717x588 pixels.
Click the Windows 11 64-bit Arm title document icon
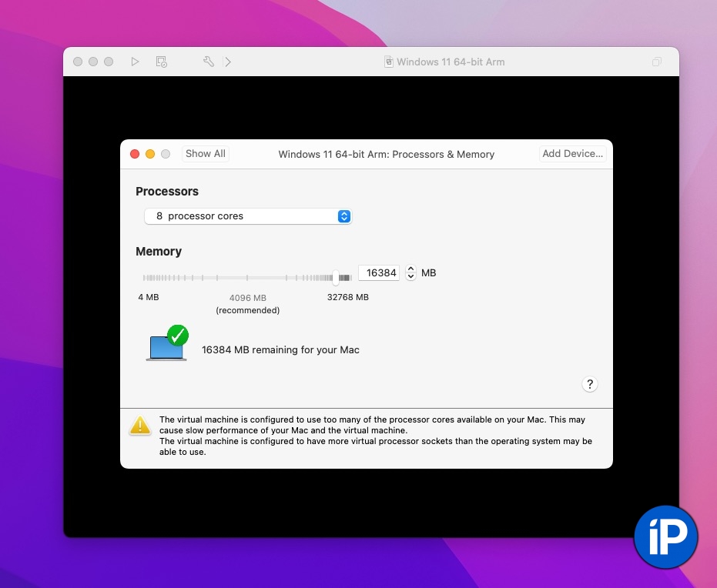click(389, 62)
